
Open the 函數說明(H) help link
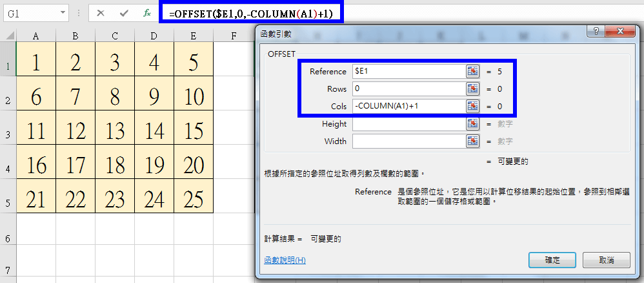(285, 260)
